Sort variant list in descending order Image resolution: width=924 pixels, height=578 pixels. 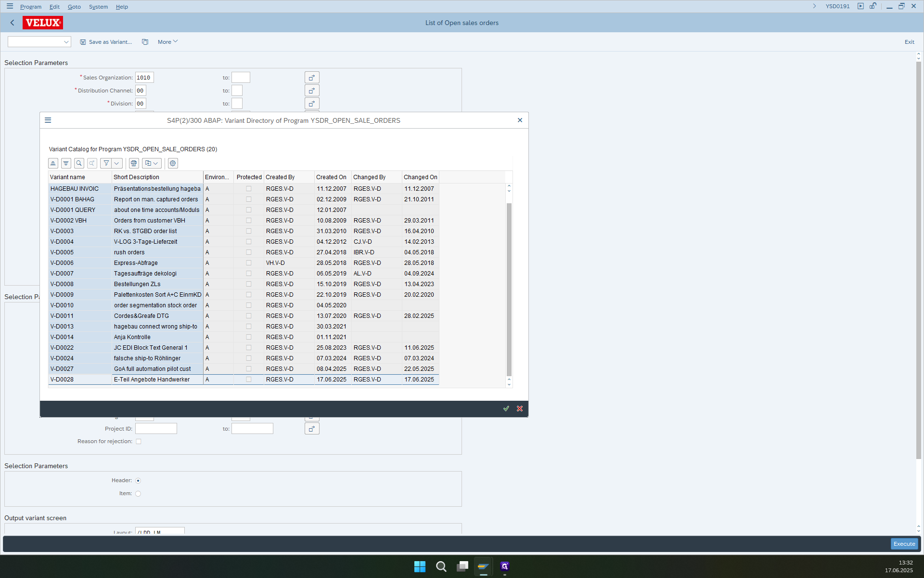66,163
